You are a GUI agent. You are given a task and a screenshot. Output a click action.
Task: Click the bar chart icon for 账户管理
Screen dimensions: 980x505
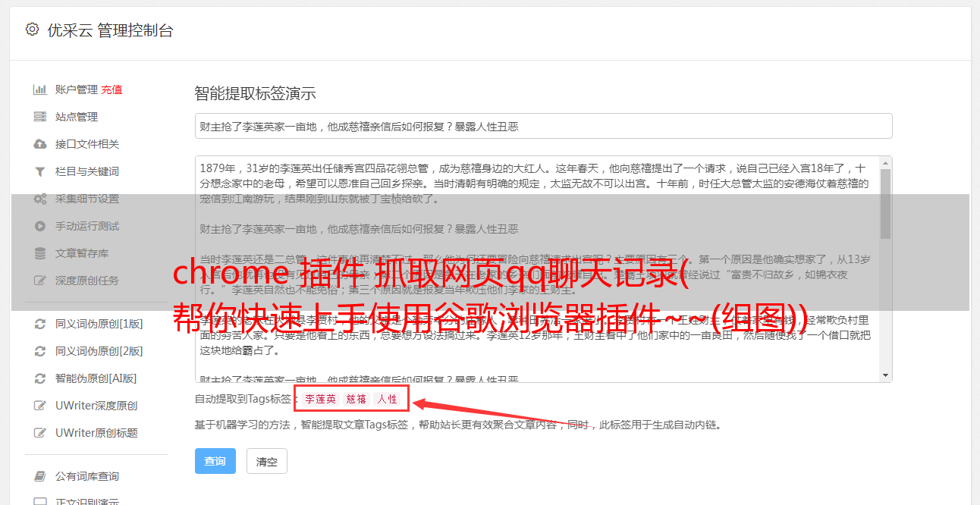(40, 89)
